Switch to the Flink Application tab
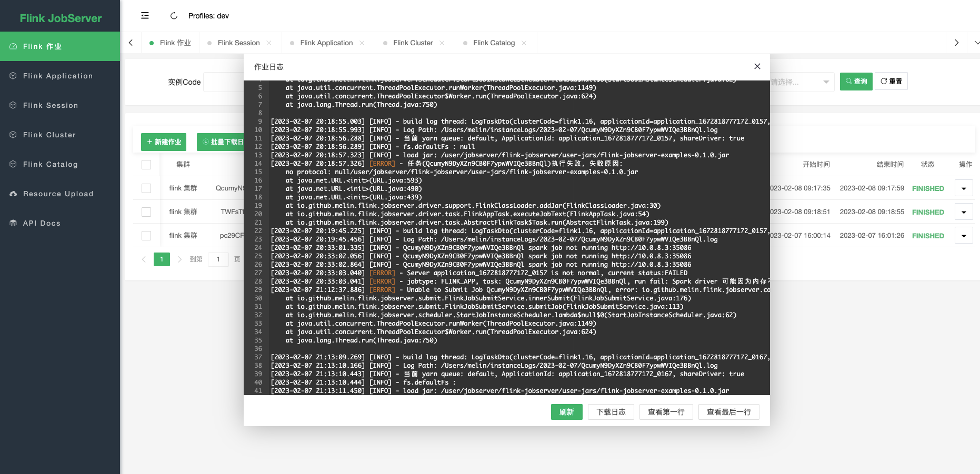 coord(326,43)
